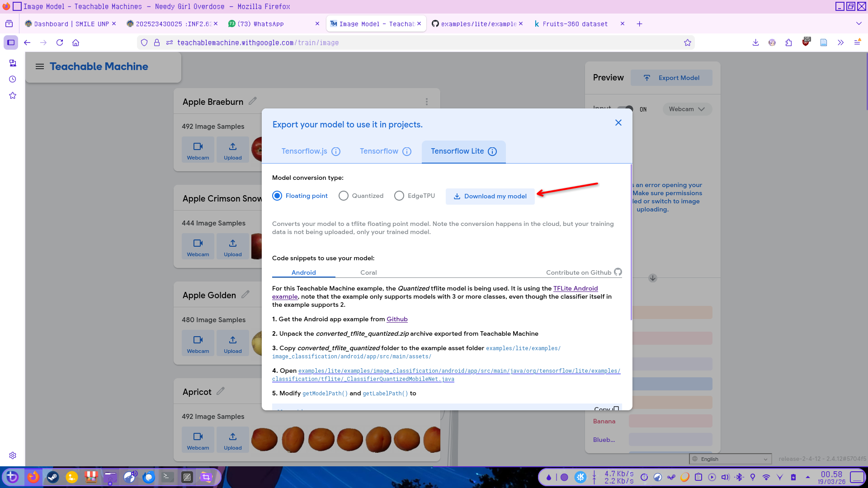This screenshot has height=488, width=868.
Task: Open Apple Braeburn class options menu
Action: (x=426, y=102)
